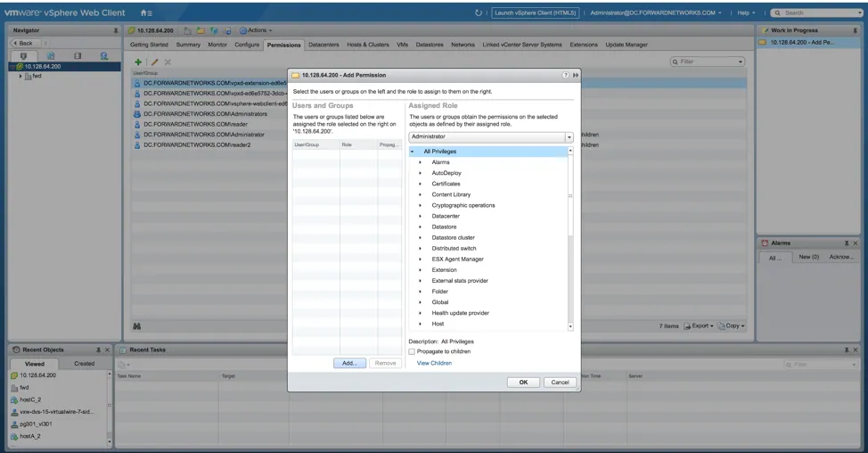This screenshot has width=868, height=453.
Task: Switch to the Monitor tab
Action: (x=217, y=45)
